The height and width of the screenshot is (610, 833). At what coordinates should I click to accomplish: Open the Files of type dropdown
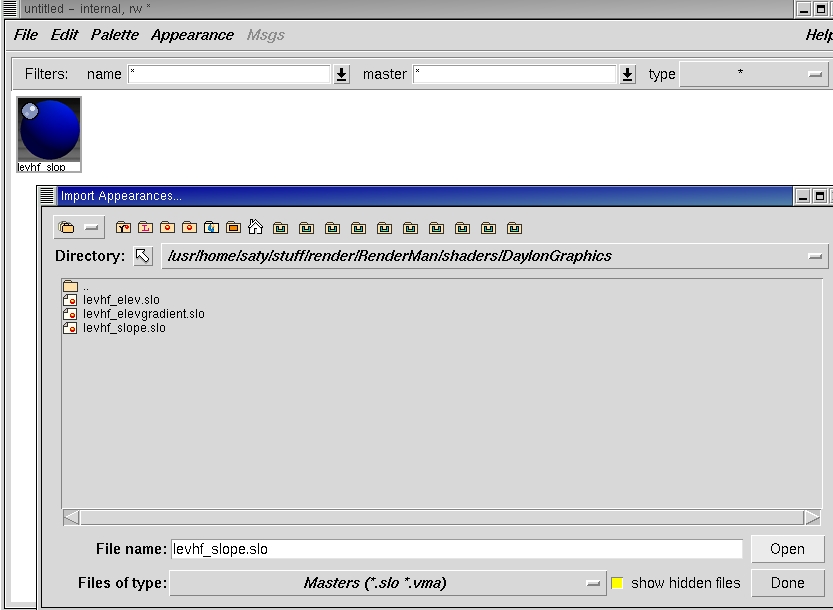tap(388, 583)
